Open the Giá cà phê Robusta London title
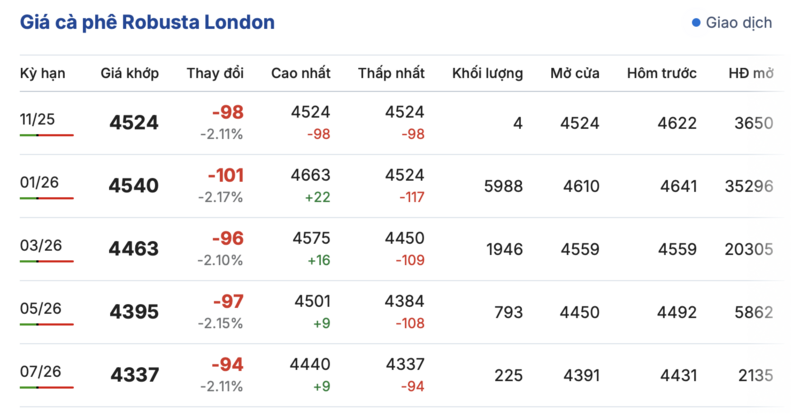Viewport: 800px width, 418px height. click(x=148, y=22)
